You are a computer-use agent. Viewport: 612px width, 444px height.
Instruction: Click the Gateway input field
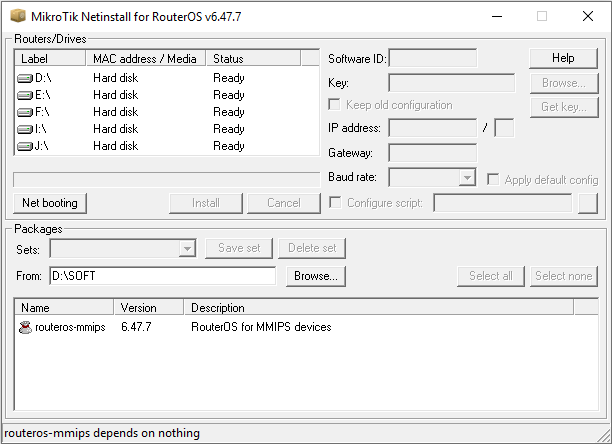click(x=432, y=153)
